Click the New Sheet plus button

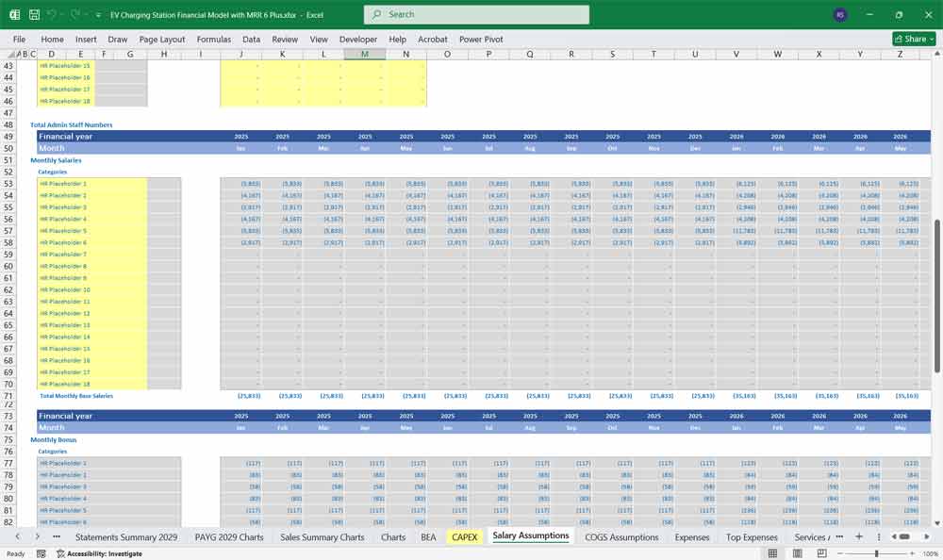859,535
